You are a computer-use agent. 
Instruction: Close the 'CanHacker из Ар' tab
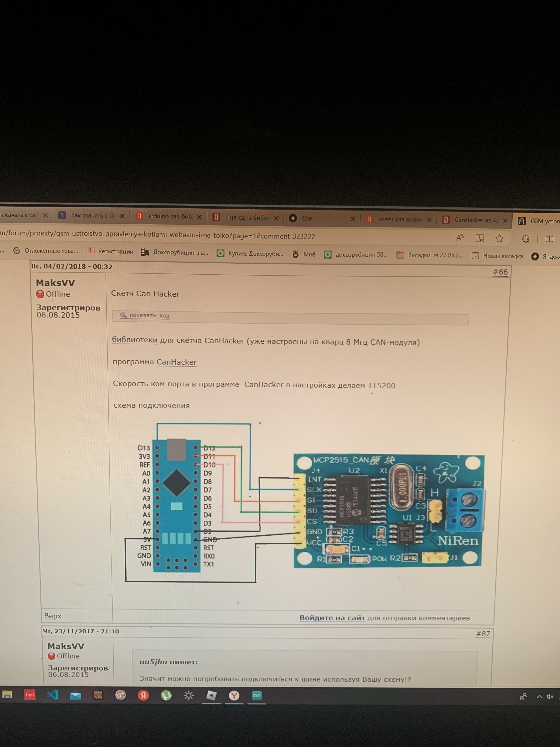coord(505,220)
